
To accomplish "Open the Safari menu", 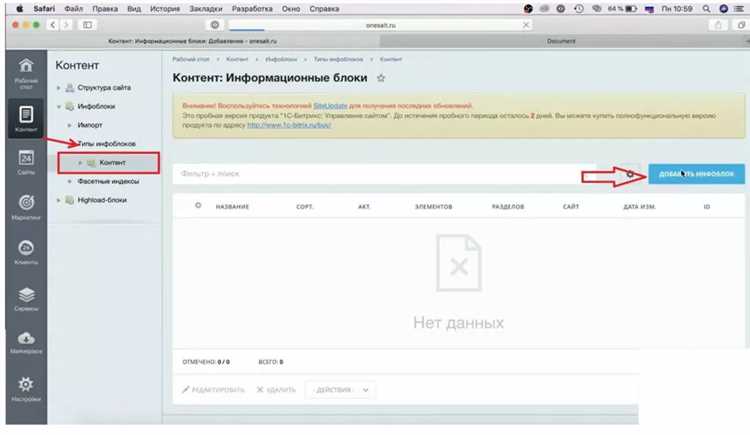I will [x=44, y=9].
